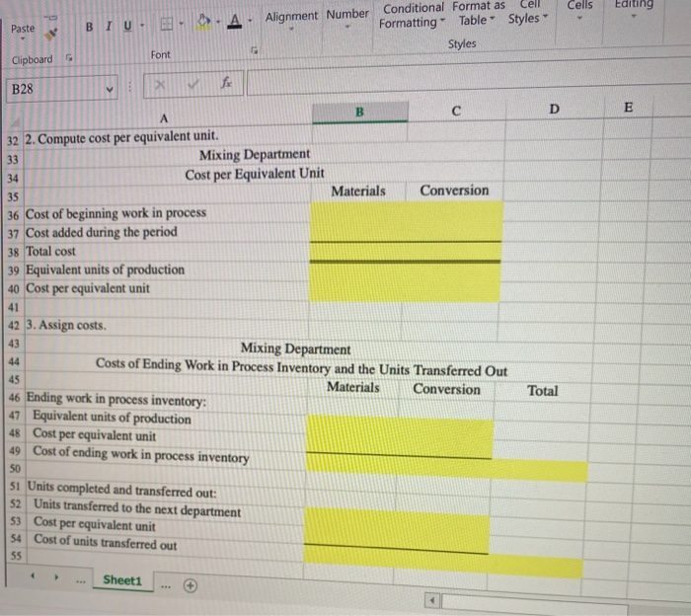Select row 49 header
Image resolution: width=691 pixels, height=616 pixels.
[x=15, y=451]
